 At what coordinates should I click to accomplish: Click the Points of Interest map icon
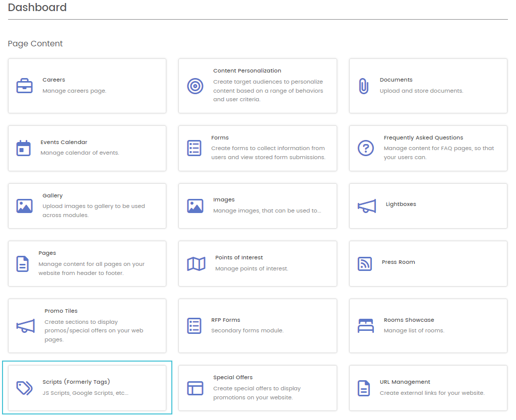(196, 264)
